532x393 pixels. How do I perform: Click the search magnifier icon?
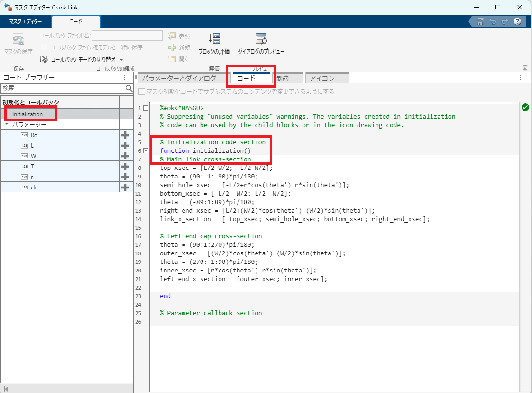(129, 88)
